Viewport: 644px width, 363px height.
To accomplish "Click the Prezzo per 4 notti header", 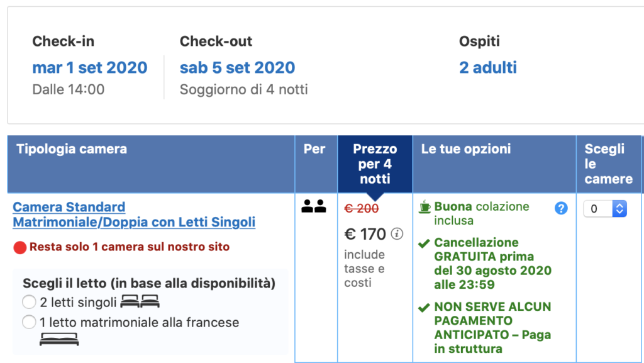I will click(375, 164).
